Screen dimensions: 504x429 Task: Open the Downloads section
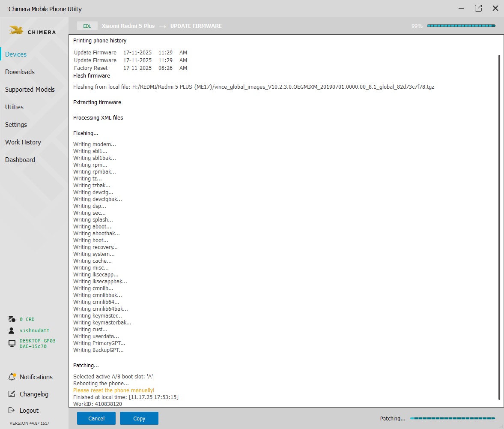(x=20, y=72)
